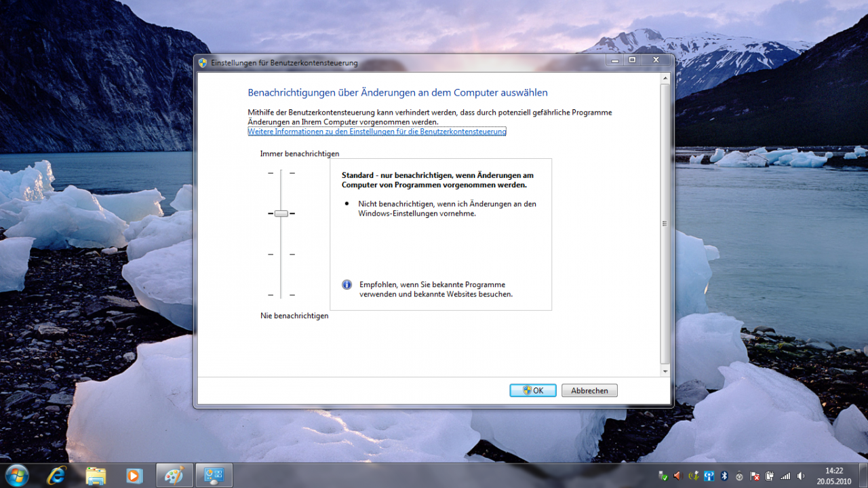The image size is (868, 488).
Task: Click the shield icon in the dialog title bar
Action: click(203, 62)
